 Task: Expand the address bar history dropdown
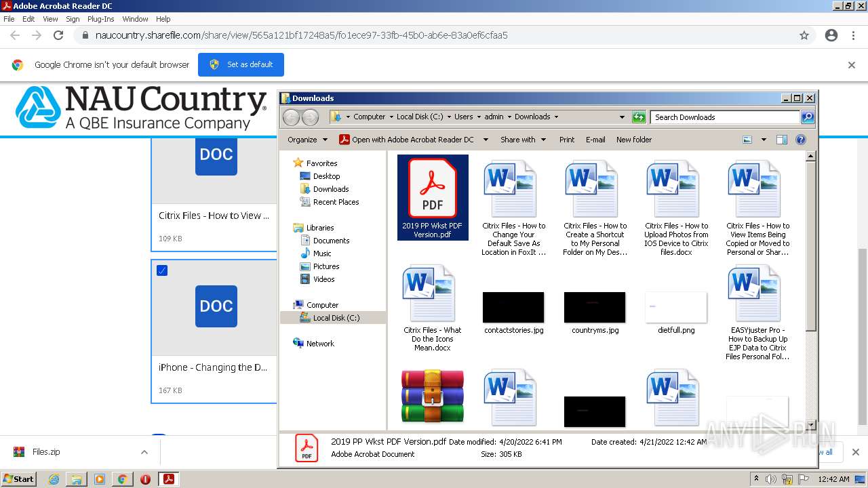[x=622, y=117]
